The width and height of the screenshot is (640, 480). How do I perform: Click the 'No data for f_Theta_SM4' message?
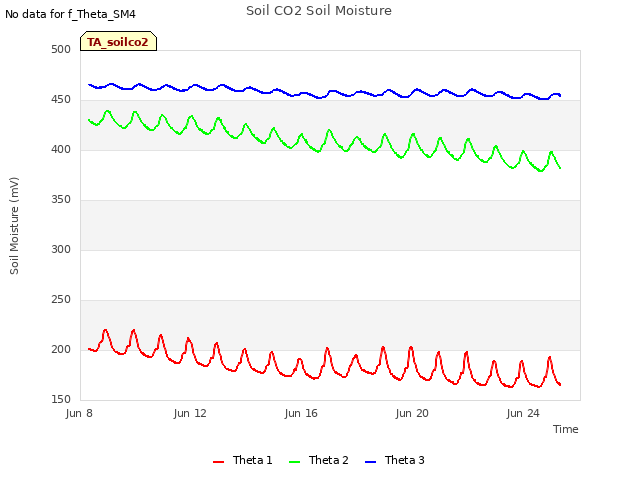pyautogui.click(x=70, y=14)
